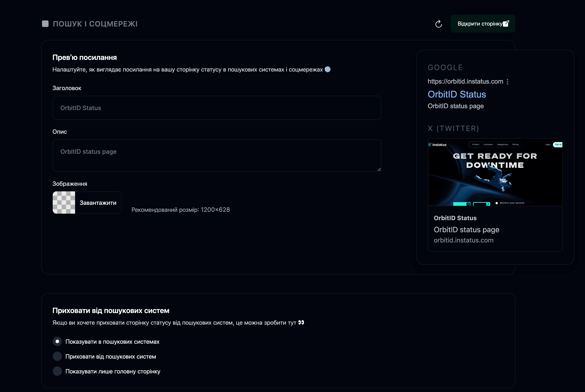Click bold OrbitID Status in Twitter card
585x392 pixels.
pyautogui.click(x=455, y=218)
